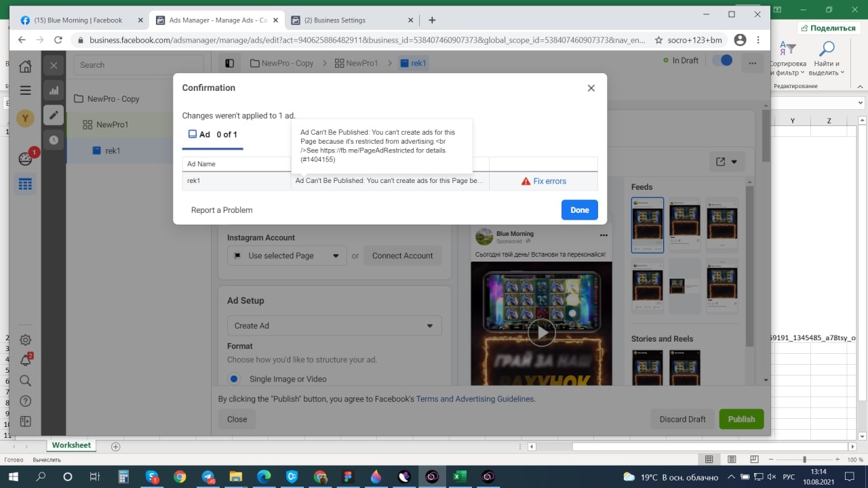Image resolution: width=868 pixels, height=488 pixels.
Task: Reload the page in Chrome
Action: click(x=58, y=40)
